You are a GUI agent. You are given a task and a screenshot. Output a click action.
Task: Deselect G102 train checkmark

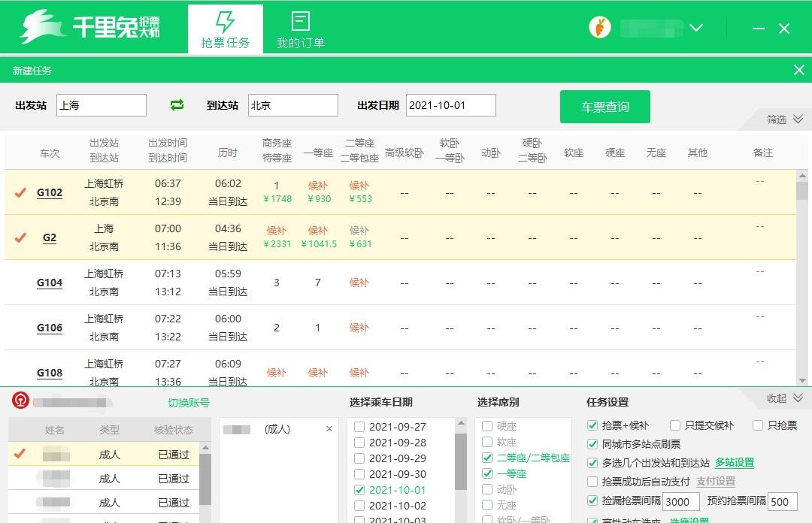20,192
